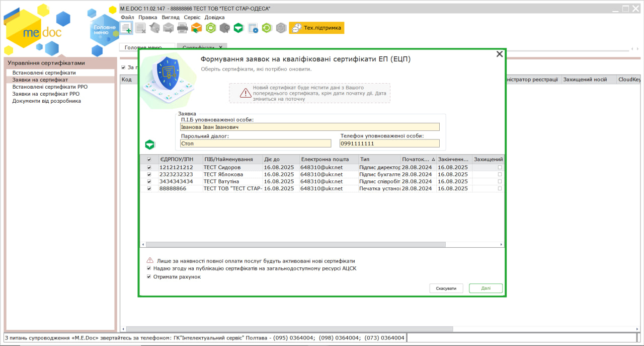Click Захищений носій column header in main window
This screenshot has height=346, width=644.
[x=589, y=80]
